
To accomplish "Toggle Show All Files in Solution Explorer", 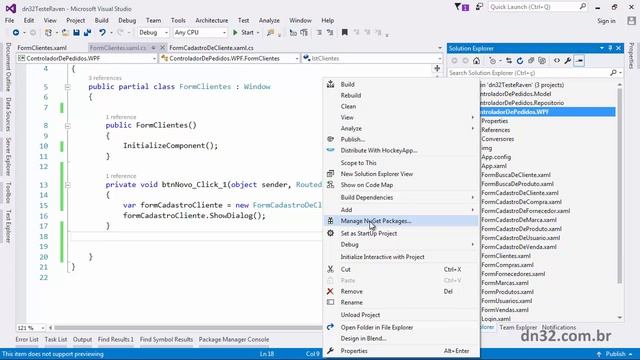I will (x=542, y=61).
